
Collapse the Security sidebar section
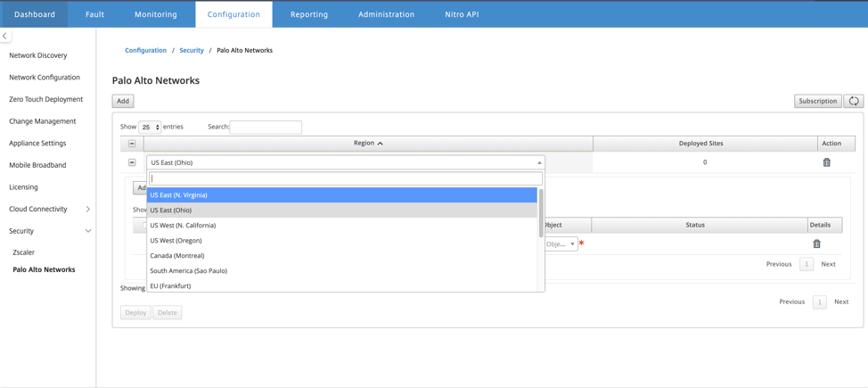(88, 231)
